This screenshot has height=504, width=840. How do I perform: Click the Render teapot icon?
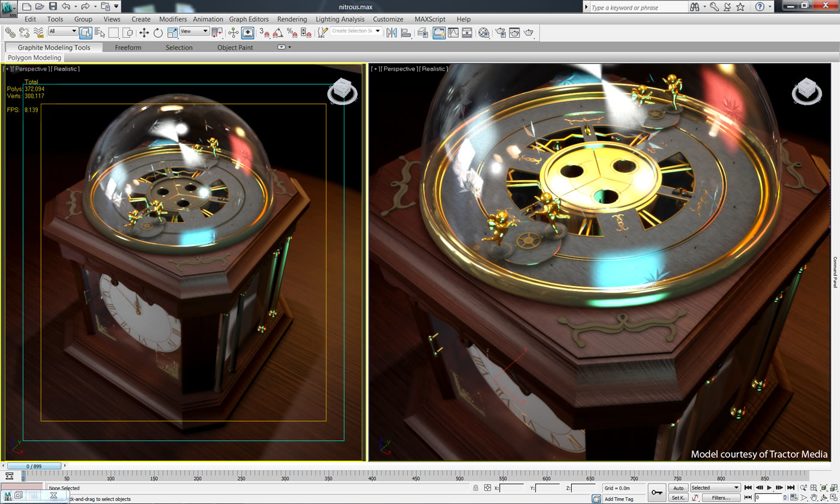[529, 32]
